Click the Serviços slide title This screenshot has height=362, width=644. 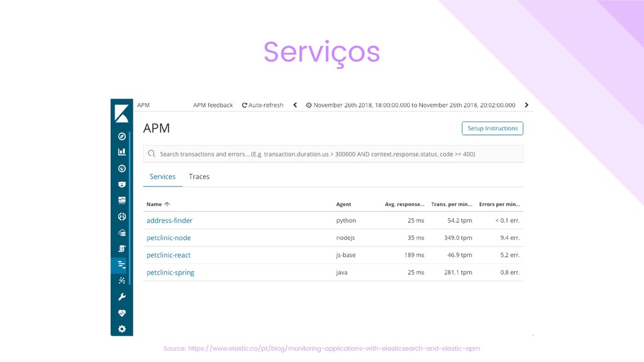point(322,53)
